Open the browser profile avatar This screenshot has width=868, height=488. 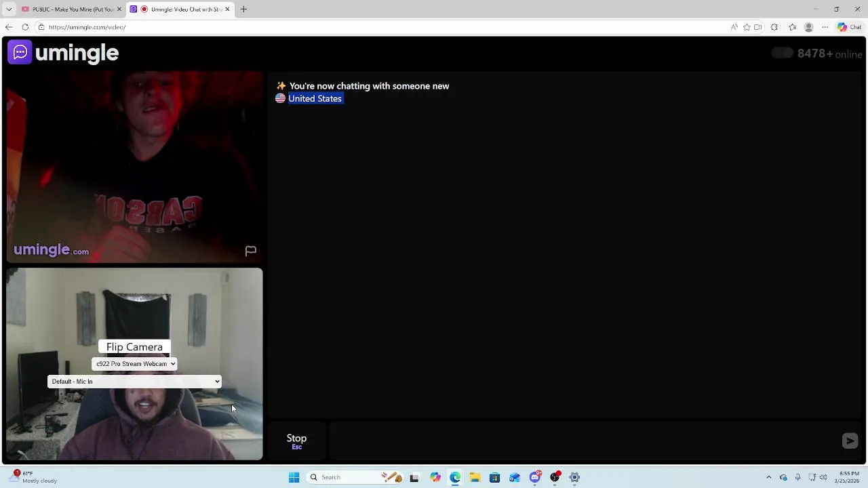click(x=808, y=27)
